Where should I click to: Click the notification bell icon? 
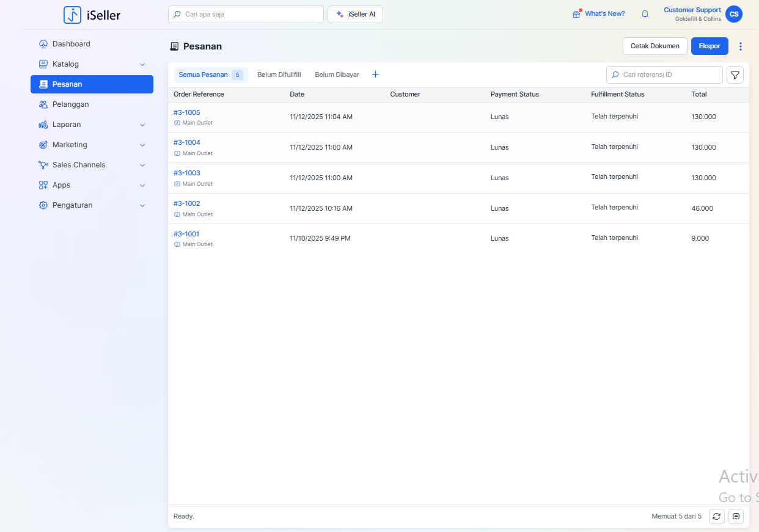tap(645, 14)
